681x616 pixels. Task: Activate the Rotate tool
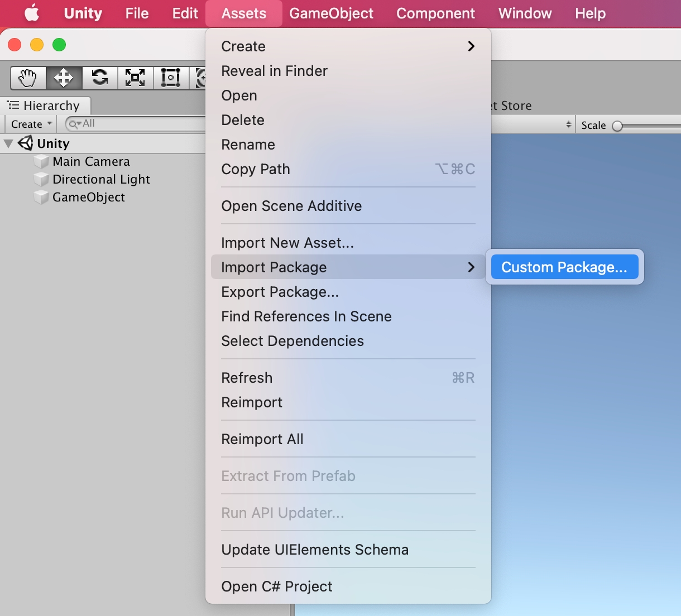(100, 78)
